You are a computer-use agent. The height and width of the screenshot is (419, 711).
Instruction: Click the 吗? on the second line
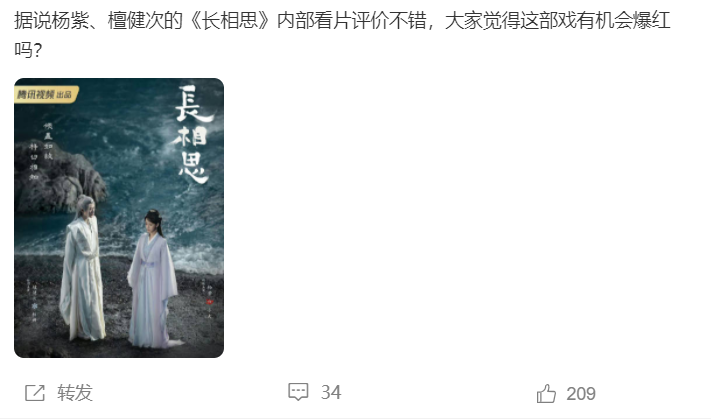coord(28,49)
